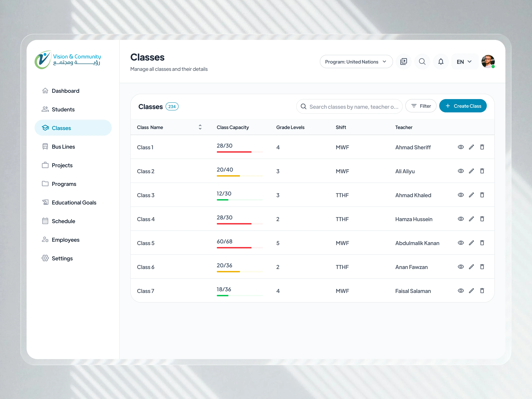Screen dimensions: 532x399
Task: Open the EN language dropdown
Action: click(x=464, y=62)
